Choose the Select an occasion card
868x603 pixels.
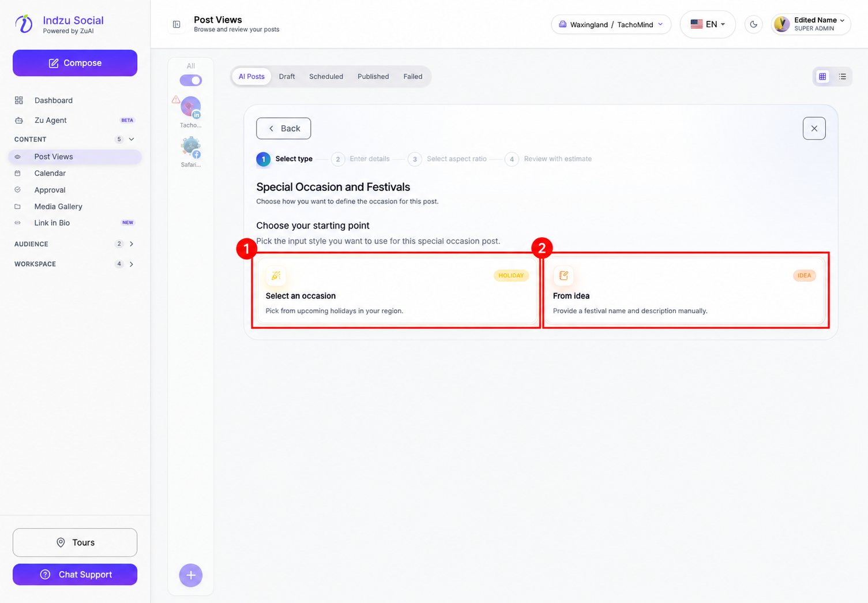pos(397,290)
